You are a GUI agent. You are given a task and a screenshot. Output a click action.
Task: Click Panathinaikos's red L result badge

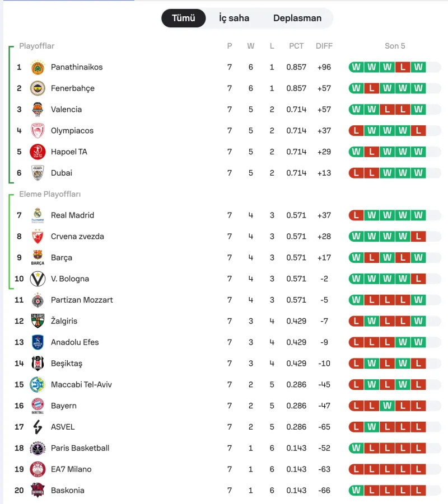(x=403, y=67)
